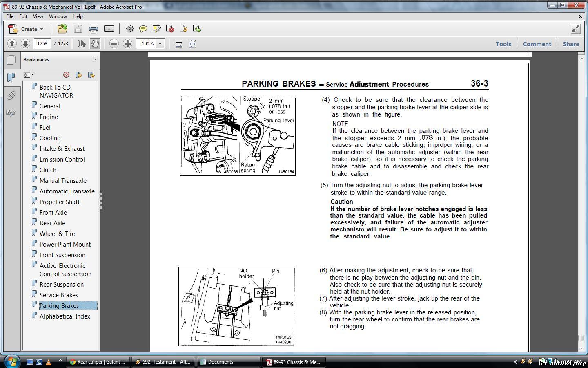Click the zoom in plus button
Screen dimensions: 588x368
click(x=127, y=44)
